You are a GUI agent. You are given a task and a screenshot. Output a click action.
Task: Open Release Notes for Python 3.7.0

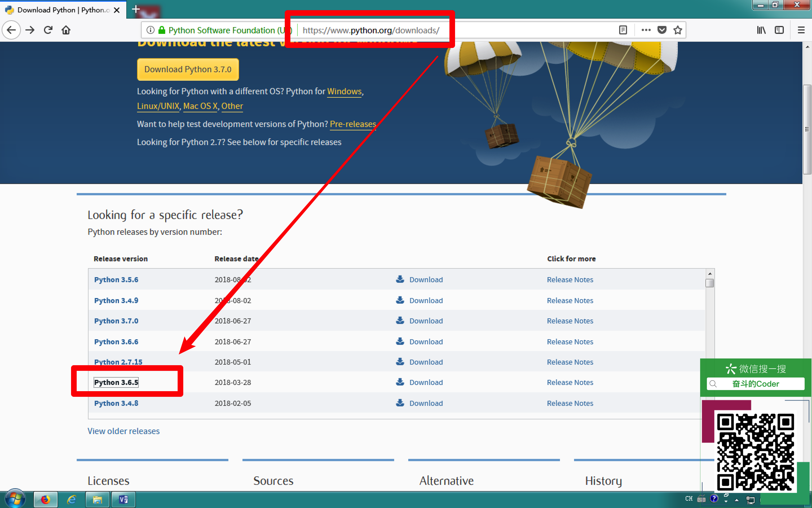point(570,321)
